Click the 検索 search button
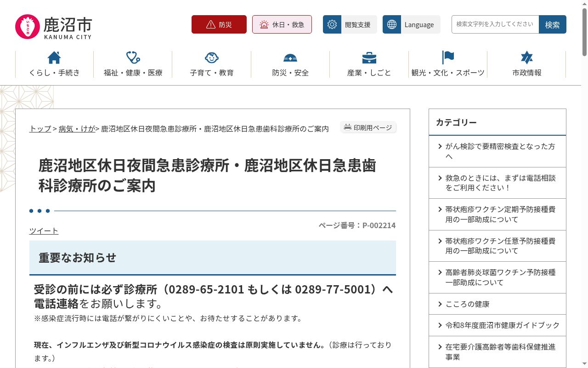This screenshot has height=368, width=588. click(x=553, y=24)
